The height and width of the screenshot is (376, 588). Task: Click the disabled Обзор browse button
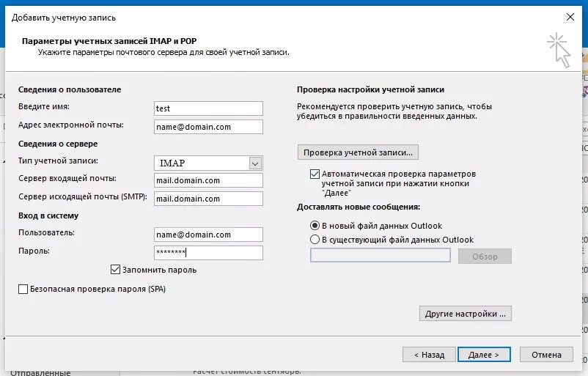[485, 257]
